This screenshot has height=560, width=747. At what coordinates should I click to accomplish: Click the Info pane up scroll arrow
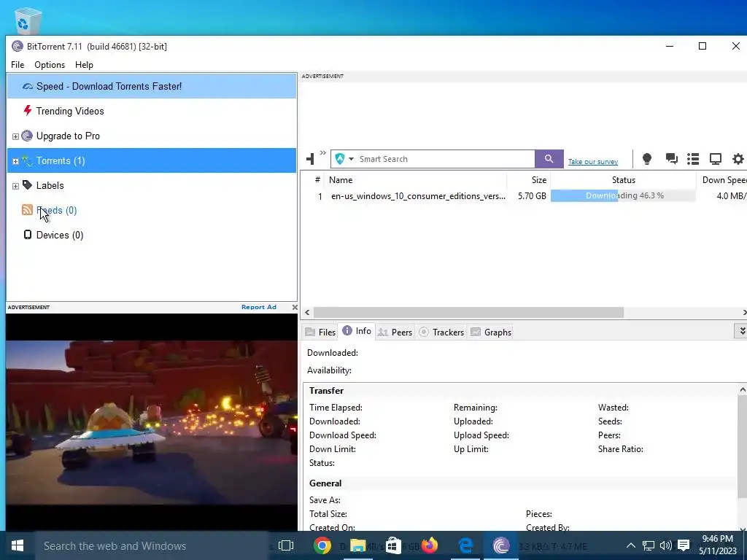click(742, 390)
